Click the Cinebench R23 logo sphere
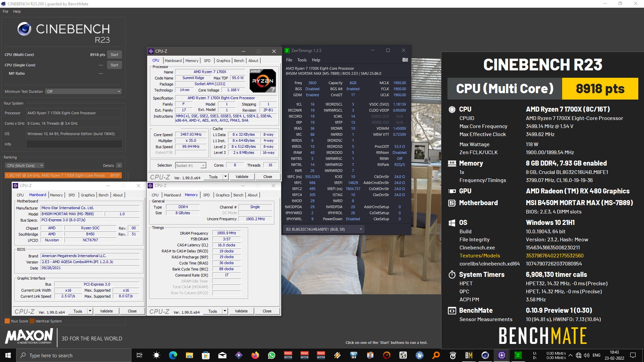Viewport: 644px width, 362px height. click(24, 29)
